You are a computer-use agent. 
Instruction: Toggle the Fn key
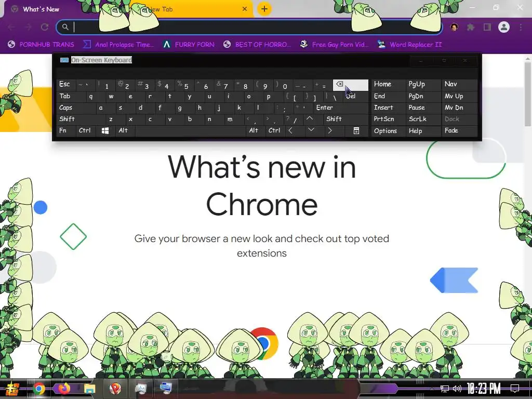tap(66, 130)
